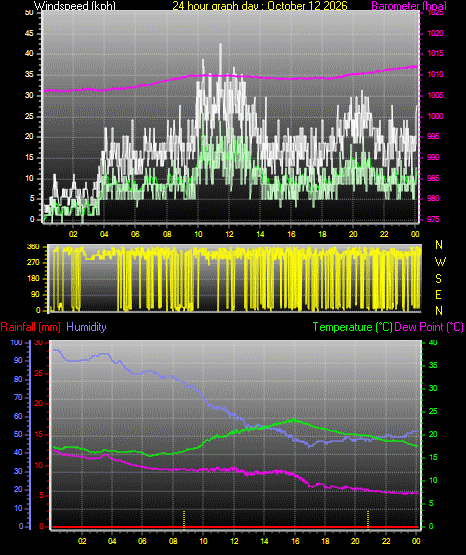466x555 pixels.
Task: Click the 180 tick on wind direction axis
Action: [x=33, y=279]
